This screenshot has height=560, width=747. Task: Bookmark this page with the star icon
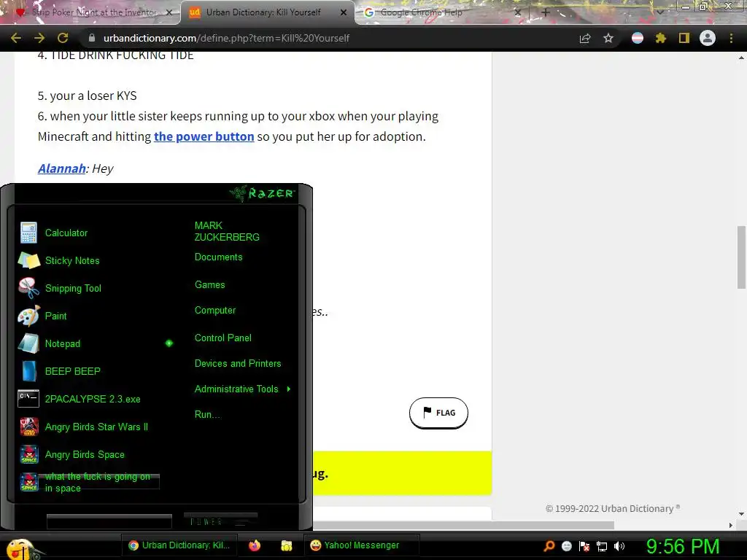tap(608, 38)
